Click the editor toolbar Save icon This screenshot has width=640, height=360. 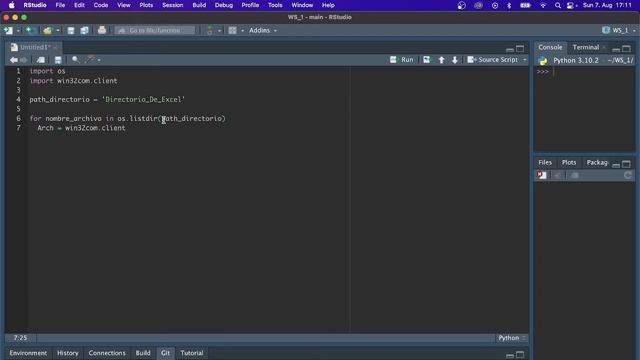(x=58, y=60)
